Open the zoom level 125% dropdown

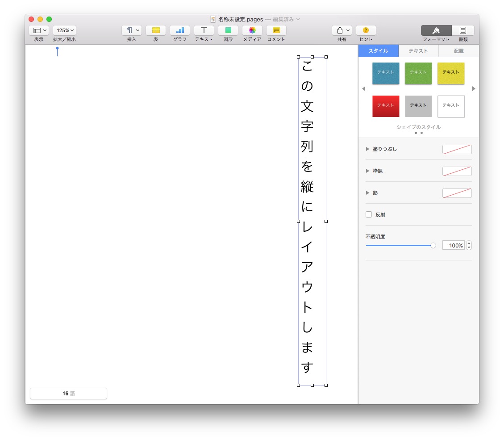(65, 30)
